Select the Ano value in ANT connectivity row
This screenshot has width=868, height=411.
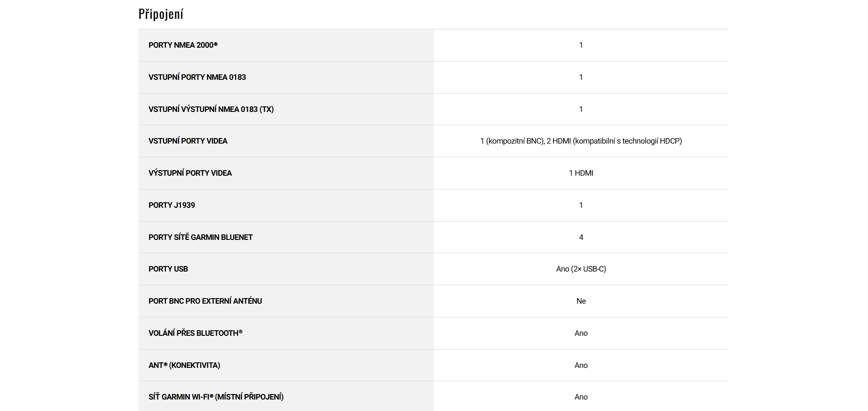click(581, 365)
